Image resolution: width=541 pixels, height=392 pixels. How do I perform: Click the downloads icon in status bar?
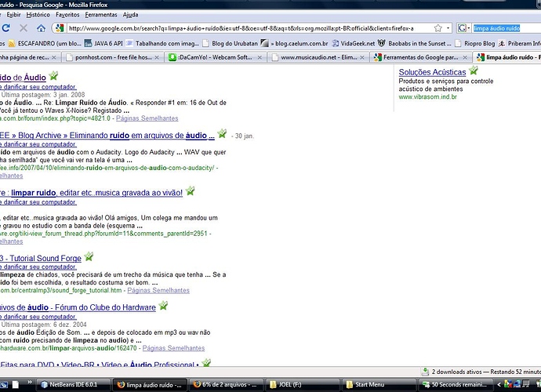click(425, 372)
